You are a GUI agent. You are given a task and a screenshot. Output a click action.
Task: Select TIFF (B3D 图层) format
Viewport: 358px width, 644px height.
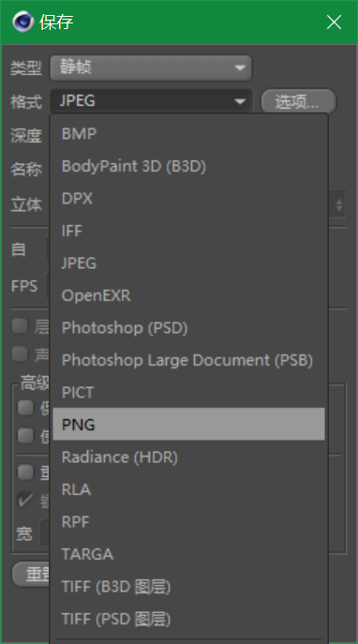[188, 587]
